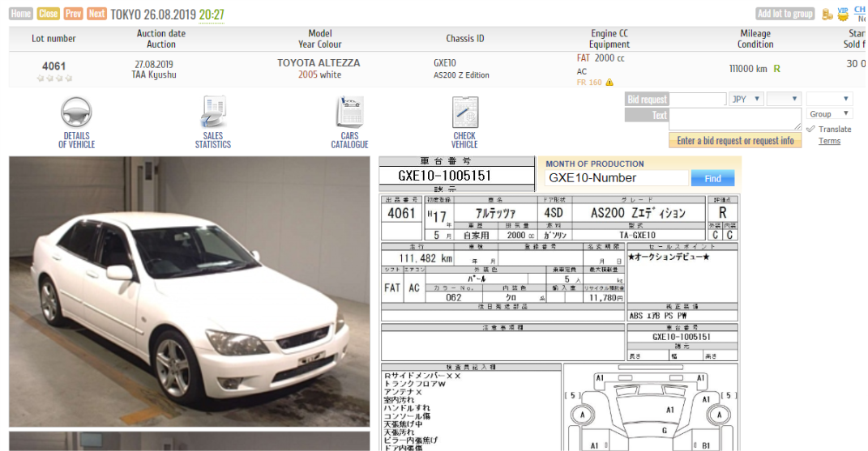Click the TAA Kyushu auction name
This screenshot has height=451, width=868.
coord(154,74)
